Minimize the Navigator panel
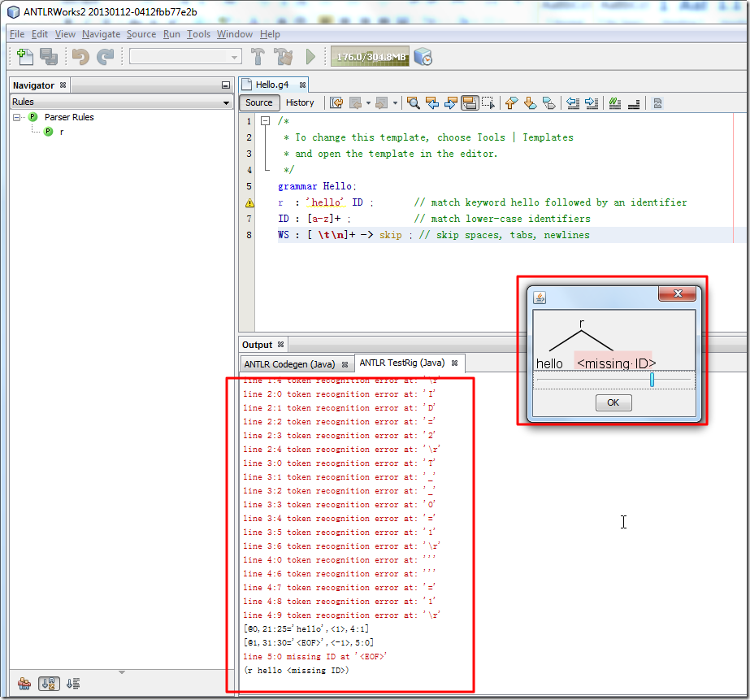750x700 pixels. [226, 85]
